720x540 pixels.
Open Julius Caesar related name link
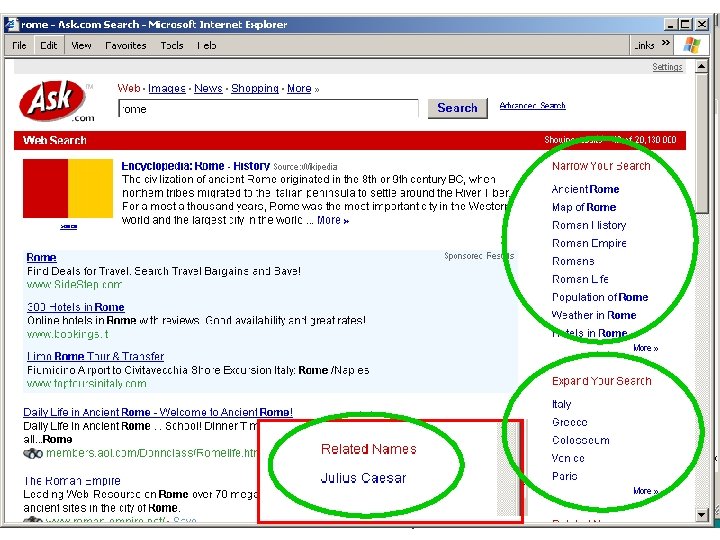tap(363, 478)
